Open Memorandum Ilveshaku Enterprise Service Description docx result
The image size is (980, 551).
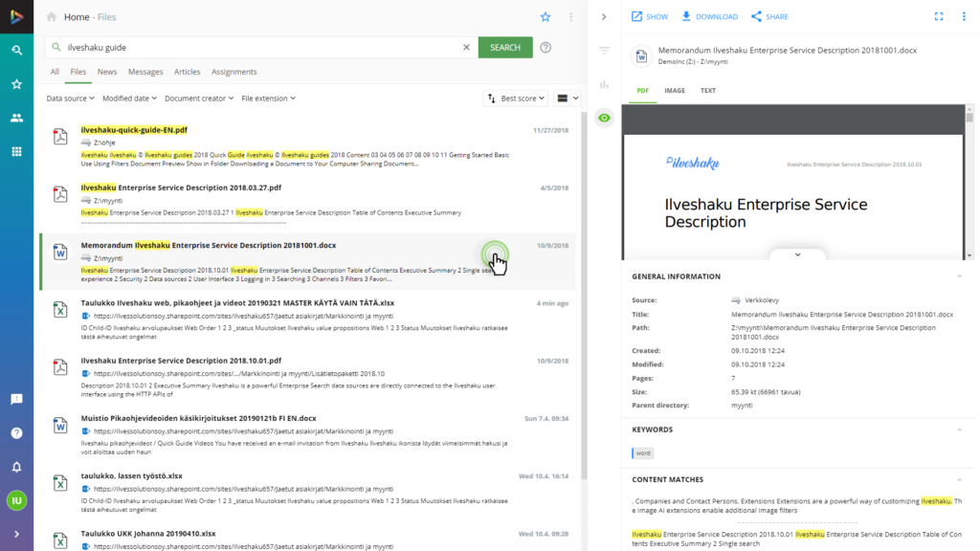(208, 245)
